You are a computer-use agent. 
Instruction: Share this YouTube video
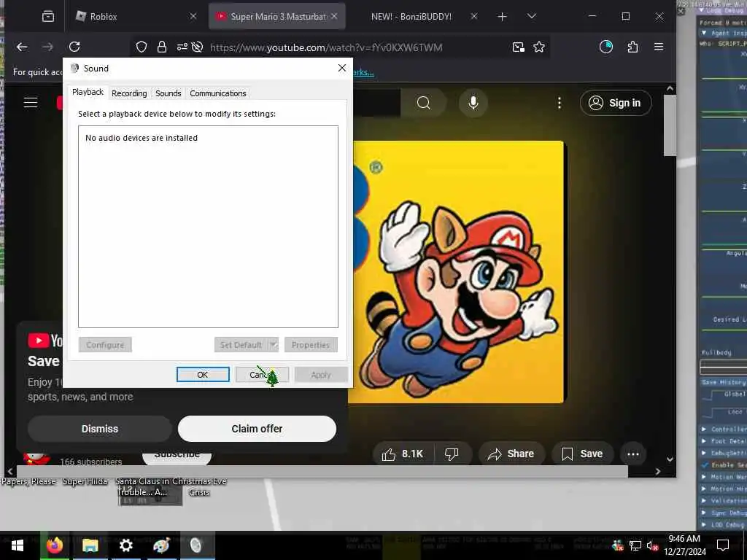(x=511, y=454)
